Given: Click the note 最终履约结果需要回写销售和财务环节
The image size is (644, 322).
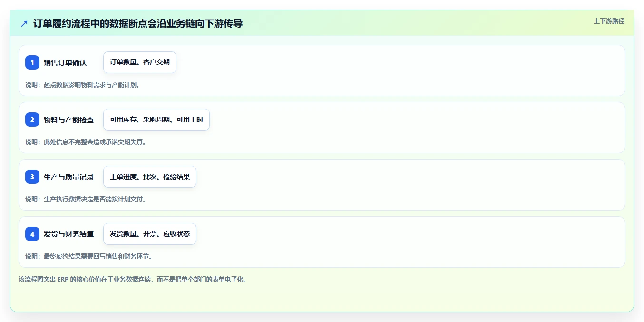Looking at the screenshot, I should pyautogui.click(x=89, y=256).
